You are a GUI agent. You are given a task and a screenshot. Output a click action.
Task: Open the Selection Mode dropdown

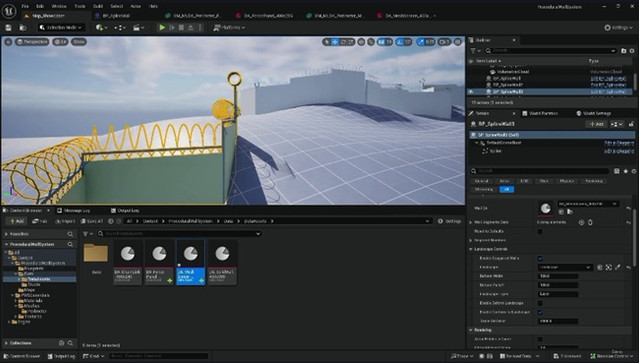click(62, 27)
